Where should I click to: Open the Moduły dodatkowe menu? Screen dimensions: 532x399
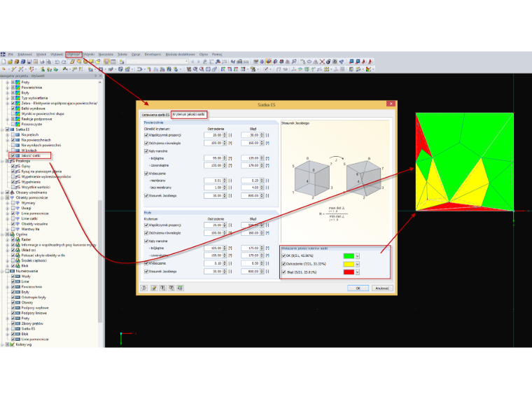click(180, 55)
